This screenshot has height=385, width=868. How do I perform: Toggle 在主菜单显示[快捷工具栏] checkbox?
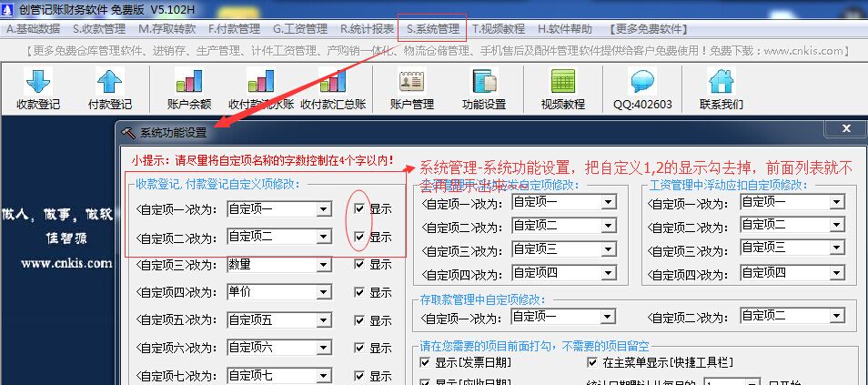[593, 362]
